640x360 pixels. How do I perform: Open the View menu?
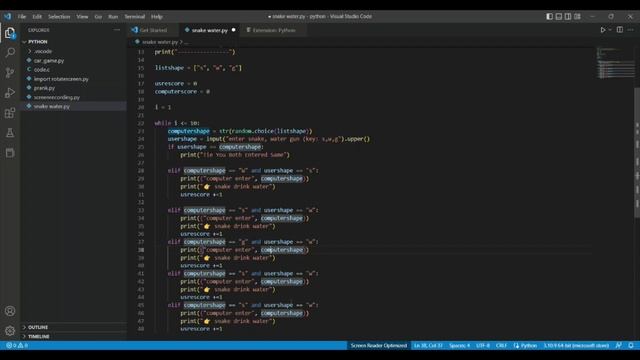coord(82,17)
